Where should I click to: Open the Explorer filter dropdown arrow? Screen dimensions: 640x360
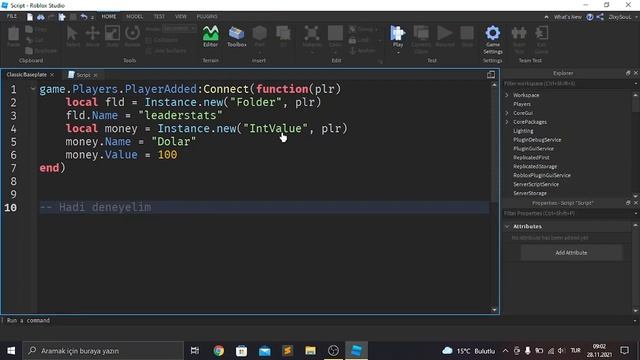636,83
